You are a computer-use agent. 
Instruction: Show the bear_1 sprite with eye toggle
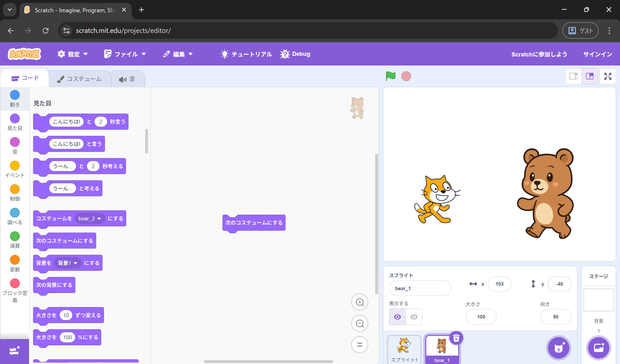click(x=397, y=317)
